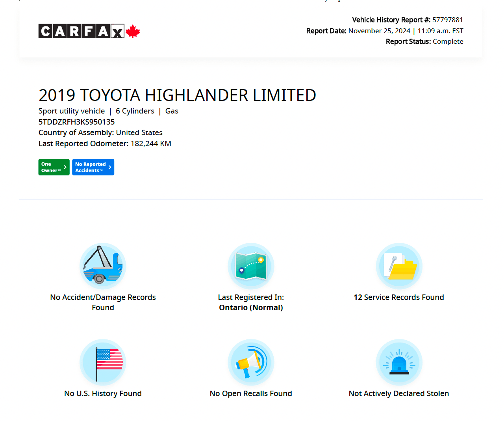This screenshot has height=421, width=504.
Task: Open the No Reported Accidents badge
Action: [x=93, y=167]
